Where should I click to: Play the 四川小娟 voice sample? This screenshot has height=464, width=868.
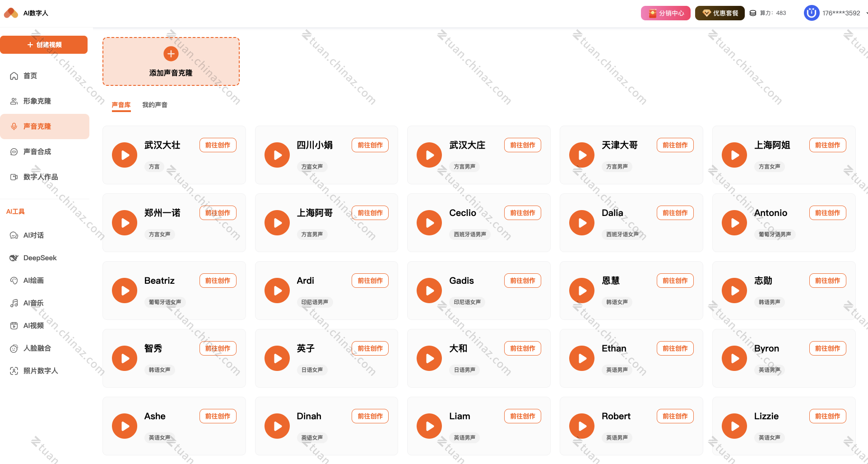tap(277, 155)
